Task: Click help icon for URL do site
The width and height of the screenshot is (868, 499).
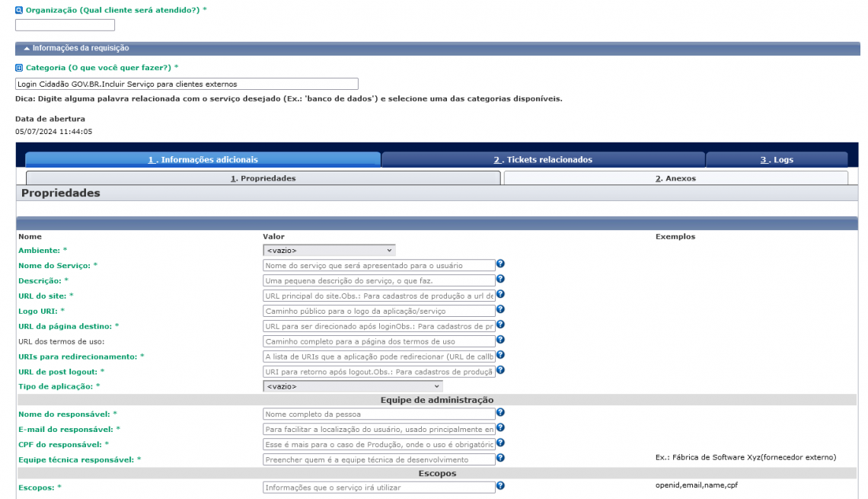Action: click(x=500, y=295)
